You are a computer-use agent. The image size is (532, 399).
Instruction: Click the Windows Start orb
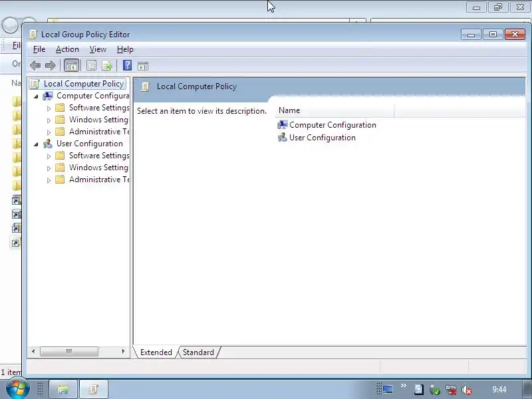coord(18,388)
